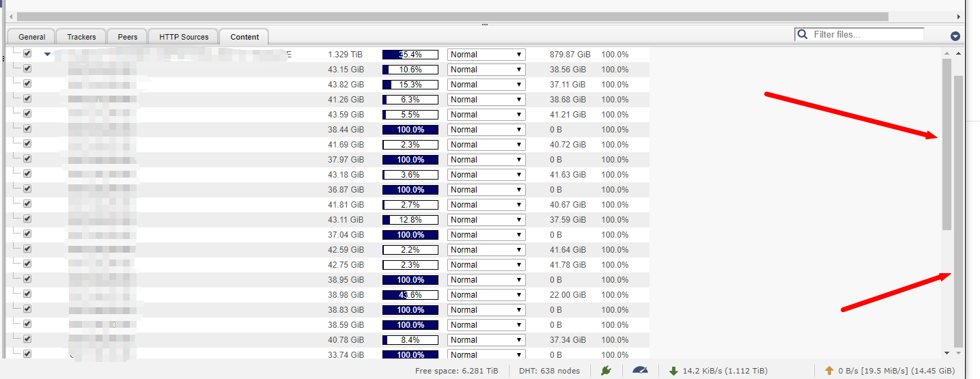The image size is (980, 379).
Task: Select the 879.87 GiB remaining value
Action: click(570, 55)
